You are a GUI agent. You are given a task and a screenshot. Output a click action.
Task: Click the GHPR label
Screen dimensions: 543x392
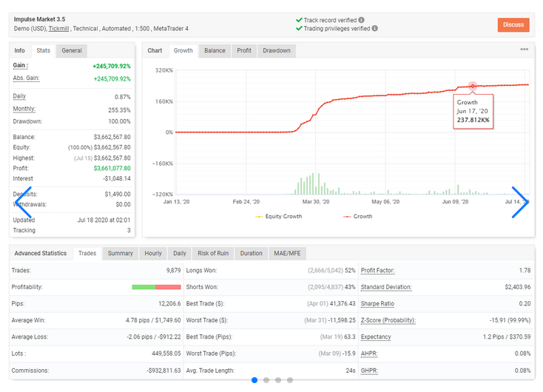coord(369,371)
